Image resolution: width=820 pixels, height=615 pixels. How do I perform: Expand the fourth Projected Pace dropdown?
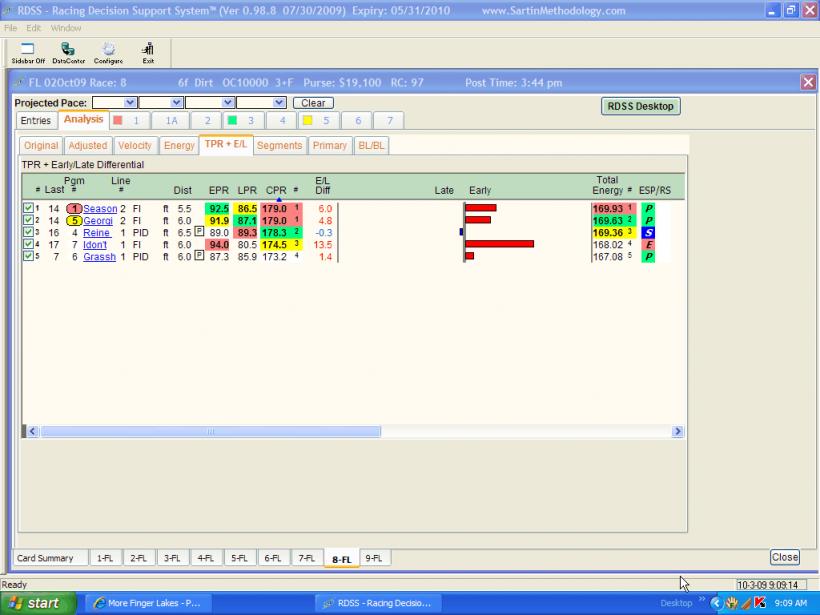279,102
